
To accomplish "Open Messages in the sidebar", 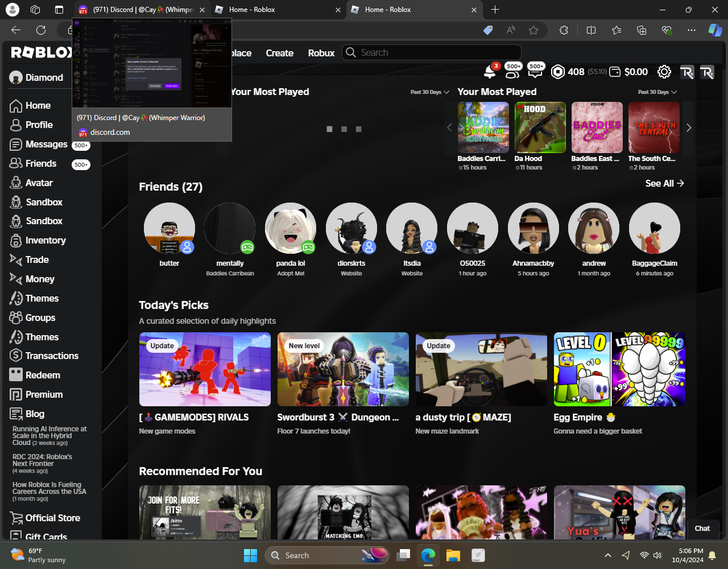I will click(39, 145).
